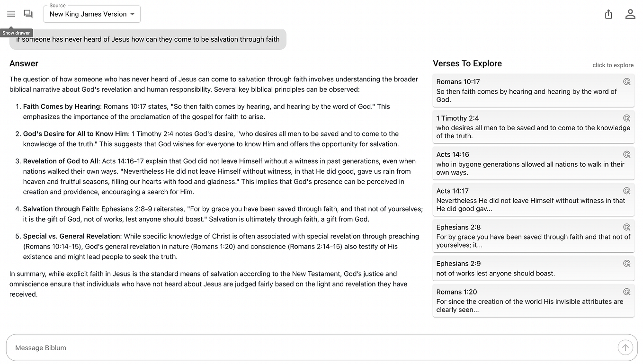Focus the Message Biblum input field
This screenshot has width=643, height=364.
click(313, 348)
